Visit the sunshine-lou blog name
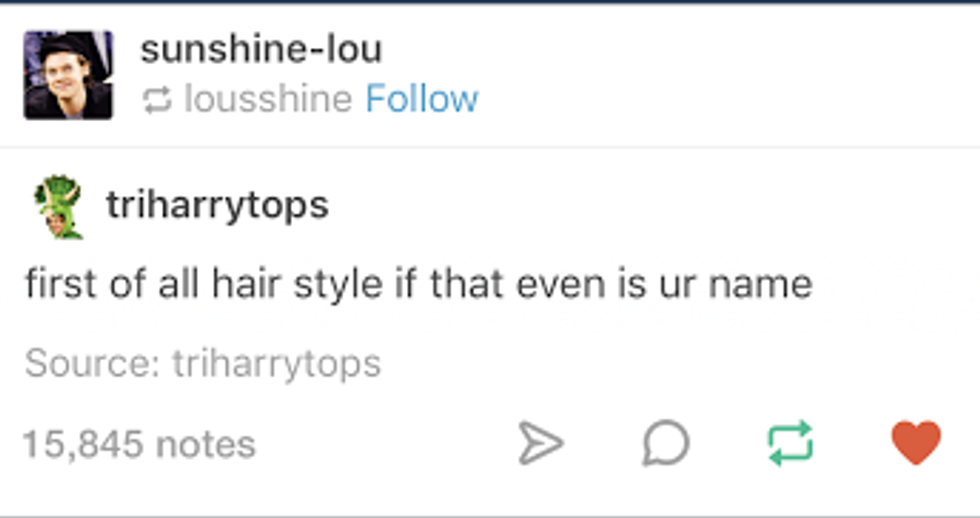The width and height of the screenshot is (980, 518). pyautogui.click(x=261, y=49)
